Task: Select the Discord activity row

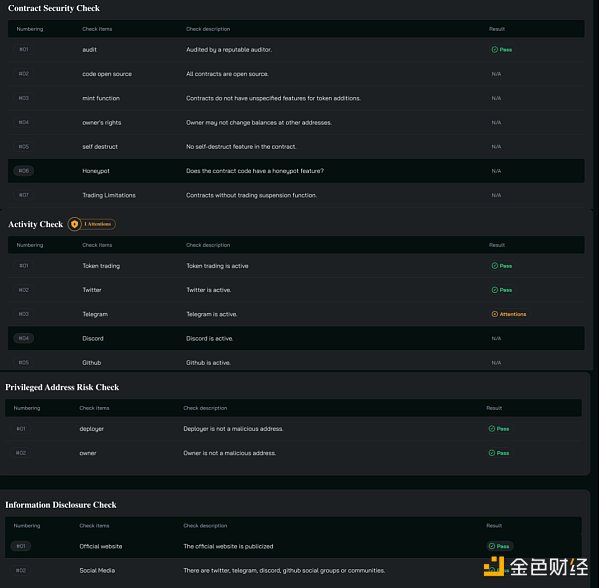Action: point(296,339)
